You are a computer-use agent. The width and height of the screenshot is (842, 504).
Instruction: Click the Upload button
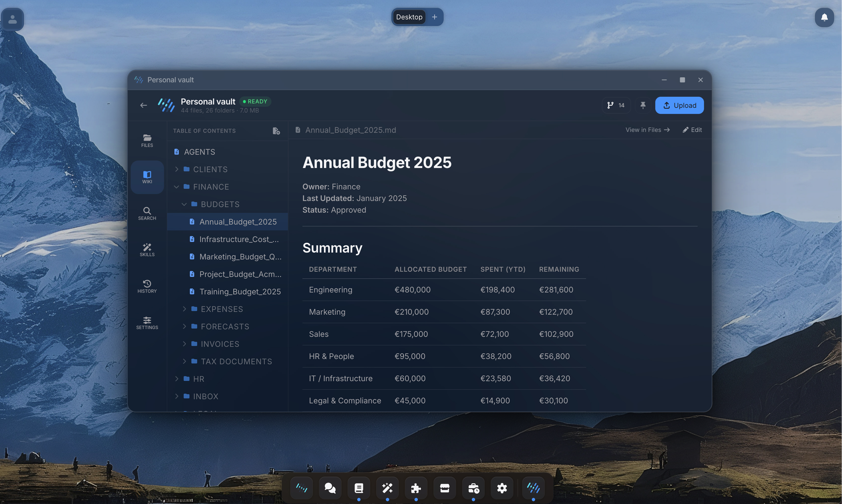coord(679,105)
